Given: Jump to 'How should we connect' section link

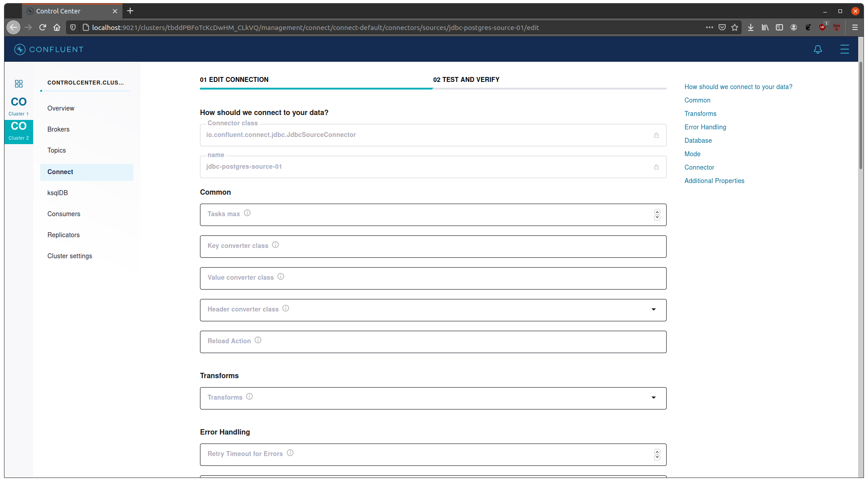Looking at the screenshot, I should pos(738,87).
